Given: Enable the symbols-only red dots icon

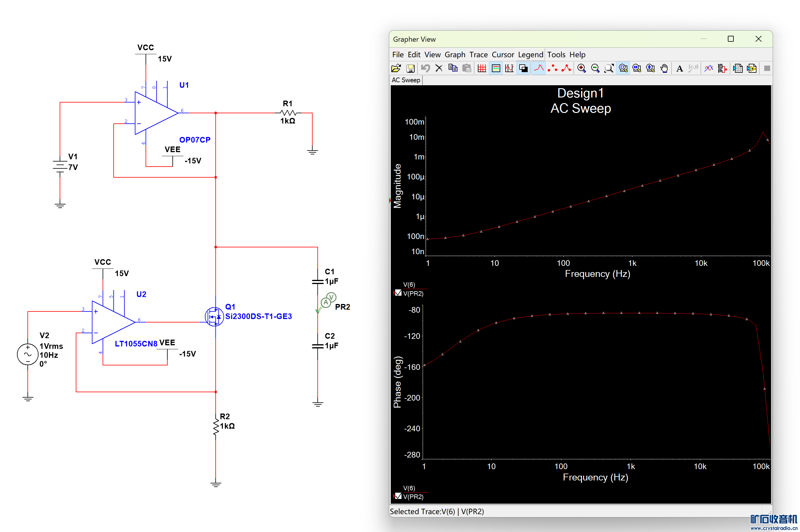Looking at the screenshot, I should pyautogui.click(x=552, y=69).
